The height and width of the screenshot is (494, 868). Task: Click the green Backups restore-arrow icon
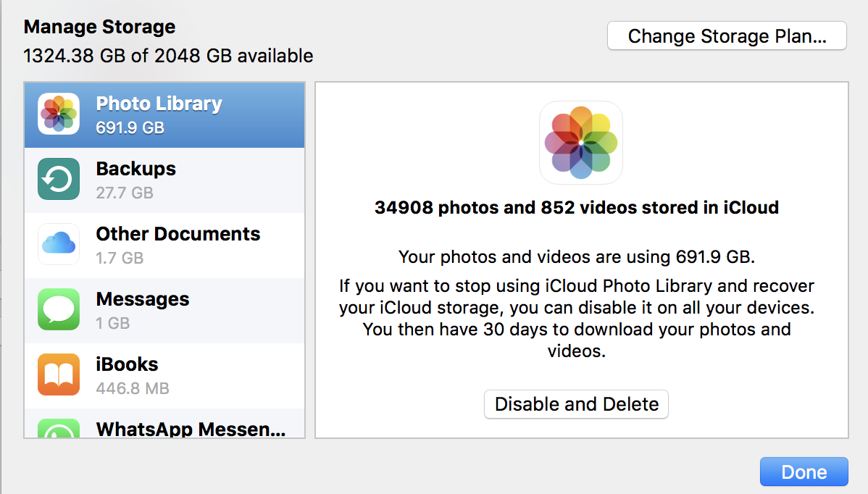point(59,179)
